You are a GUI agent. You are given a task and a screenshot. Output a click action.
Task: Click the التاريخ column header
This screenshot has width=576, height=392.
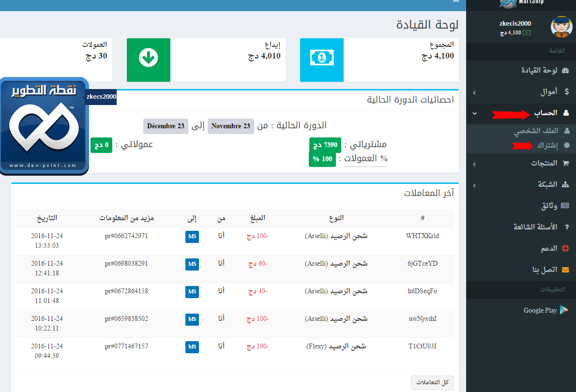pyautogui.click(x=46, y=218)
